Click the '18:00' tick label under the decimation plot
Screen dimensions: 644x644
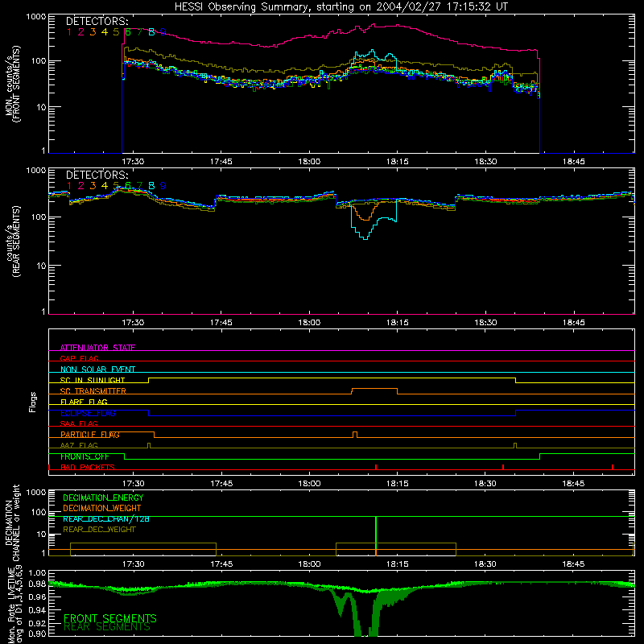pyautogui.click(x=309, y=564)
